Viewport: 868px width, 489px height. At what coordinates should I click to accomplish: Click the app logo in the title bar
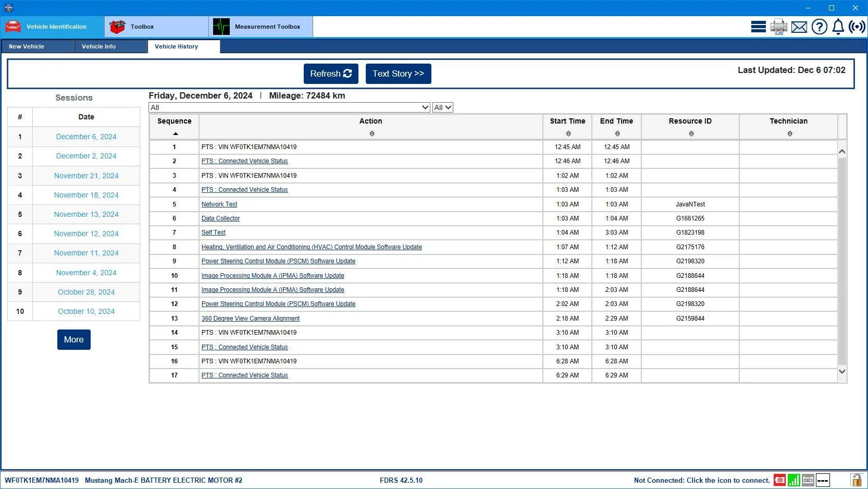coord(8,8)
